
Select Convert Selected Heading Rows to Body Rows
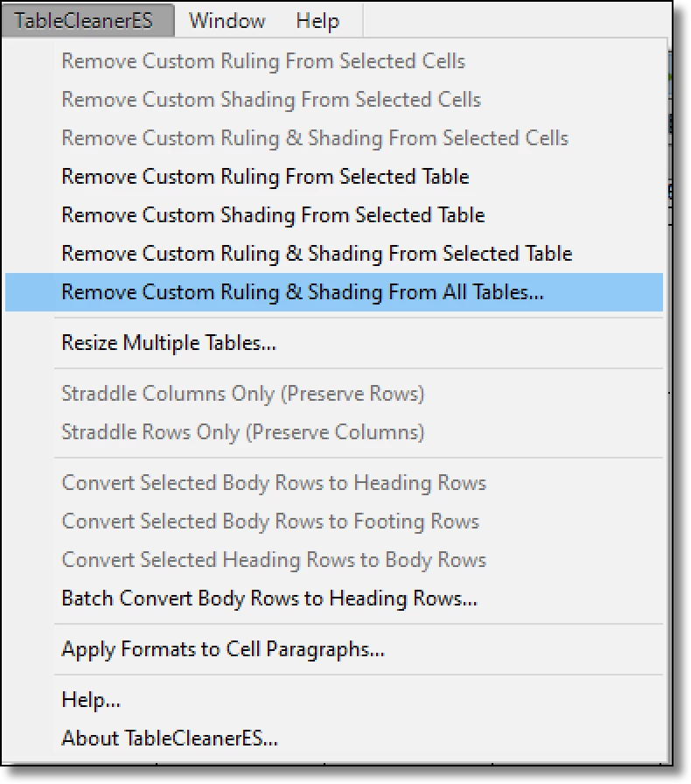[334, 561]
